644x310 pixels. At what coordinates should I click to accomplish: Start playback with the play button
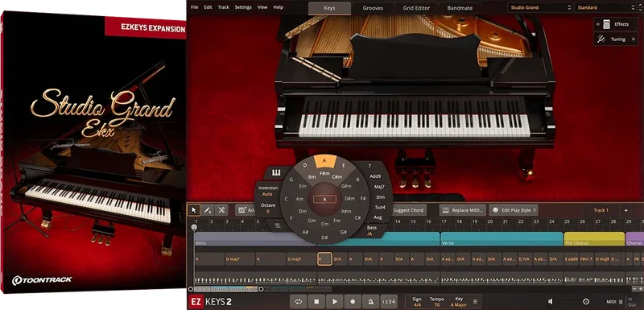[x=335, y=302]
